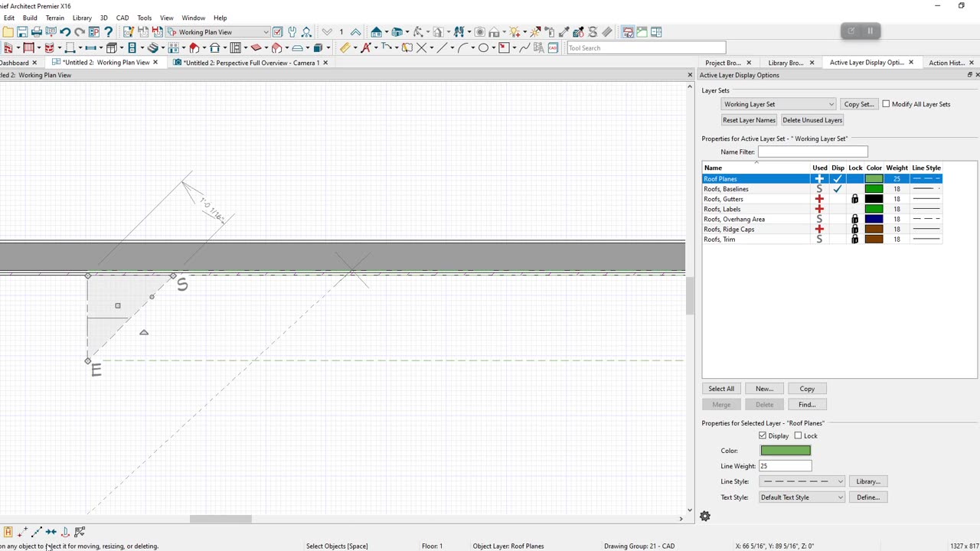Viewport: 980px width, 551px height.
Task: Click the tape measure dimension tool
Action: pyautogui.click(x=345, y=47)
